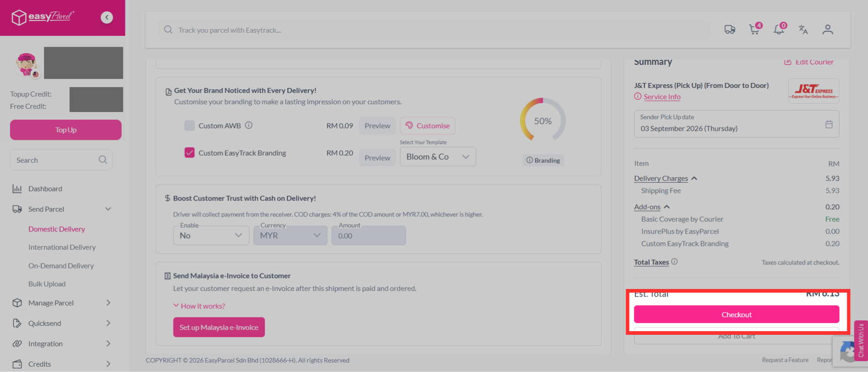Click the Custom AWB info icon
The image size is (868, 372).
(249, 125)
